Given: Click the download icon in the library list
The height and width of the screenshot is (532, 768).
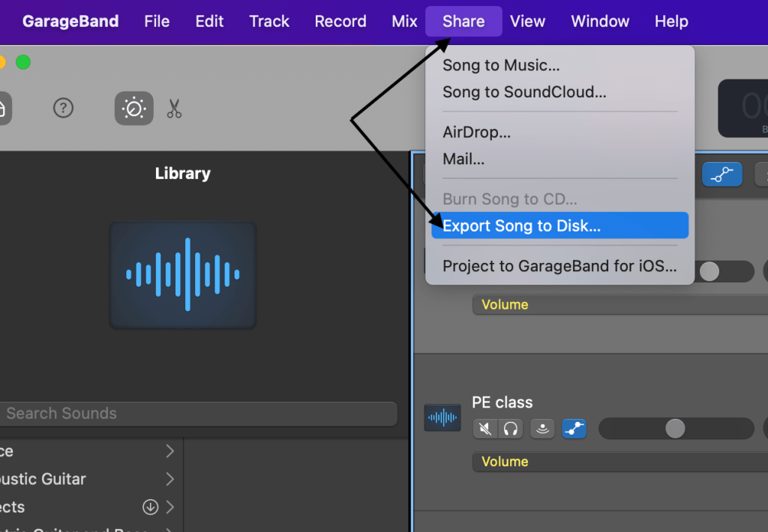Looking at the screenshot, I should pyautogui.click(x=150, y=507).
